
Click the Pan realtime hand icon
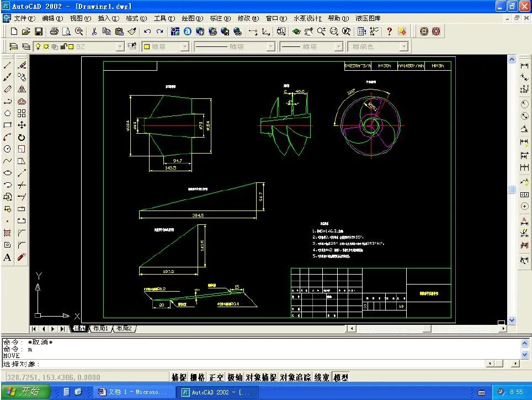click(x=308, y=31)
